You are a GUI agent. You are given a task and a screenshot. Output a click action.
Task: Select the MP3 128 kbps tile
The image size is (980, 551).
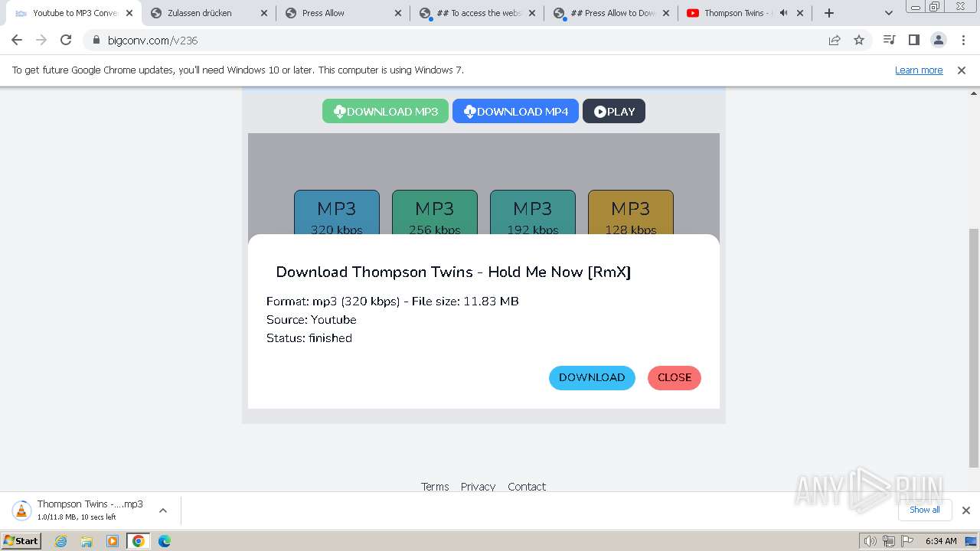coord(631,213)
